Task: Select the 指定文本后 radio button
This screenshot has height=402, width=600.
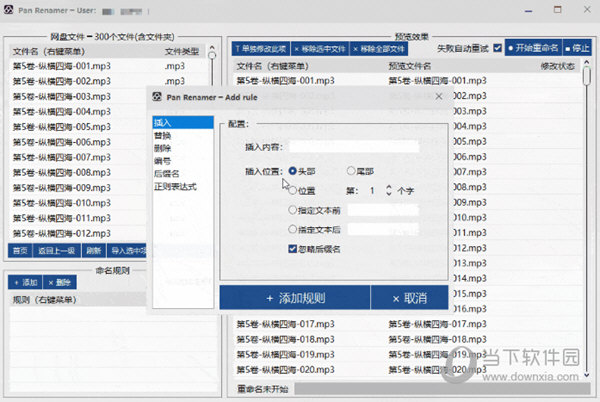Action: pos(293,229)
